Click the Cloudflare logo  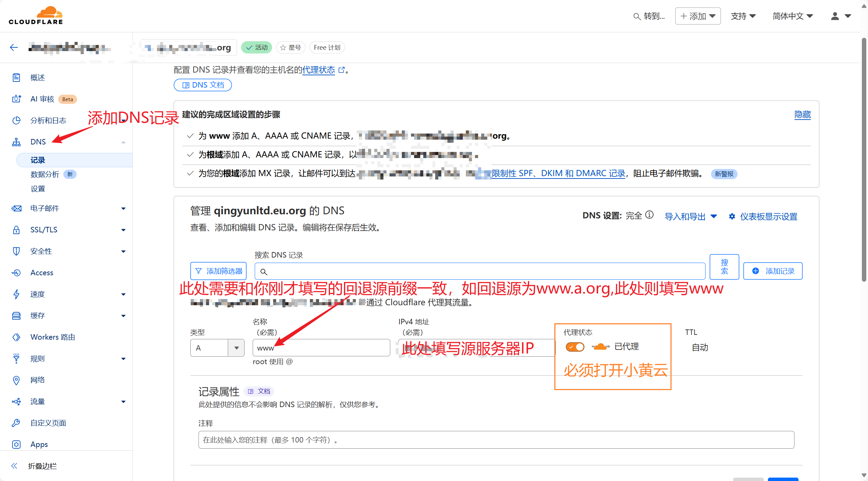click(x=36, y=16)
